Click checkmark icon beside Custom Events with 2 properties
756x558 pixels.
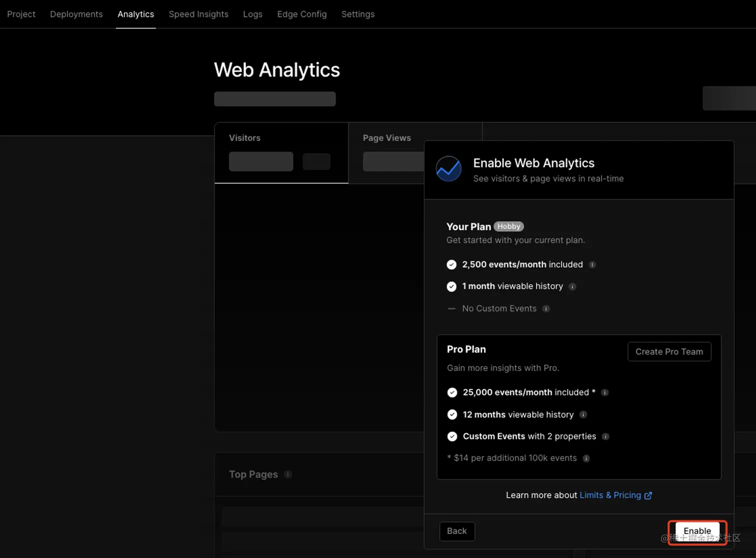click(x=452, y=437)
